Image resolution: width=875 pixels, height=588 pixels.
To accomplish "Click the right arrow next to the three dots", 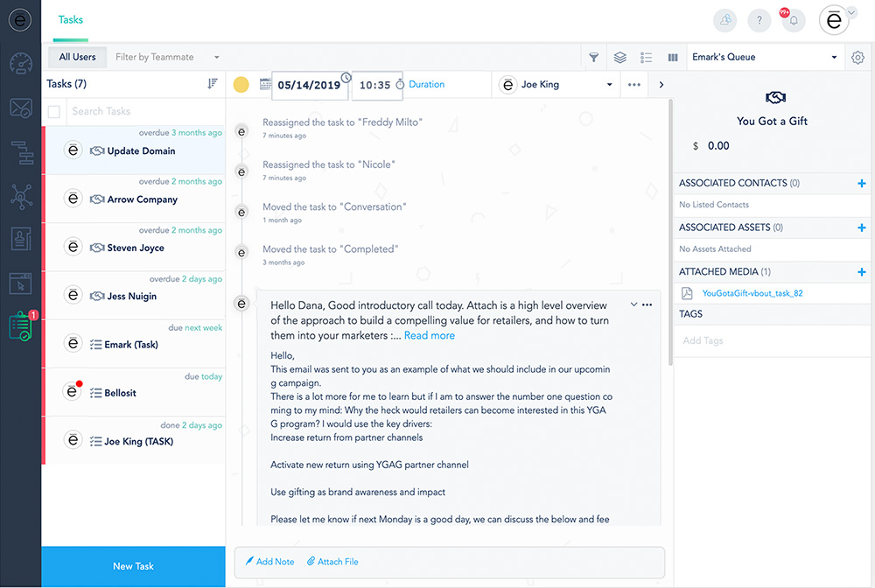I will pyautogui.click(x=661, y=85).
